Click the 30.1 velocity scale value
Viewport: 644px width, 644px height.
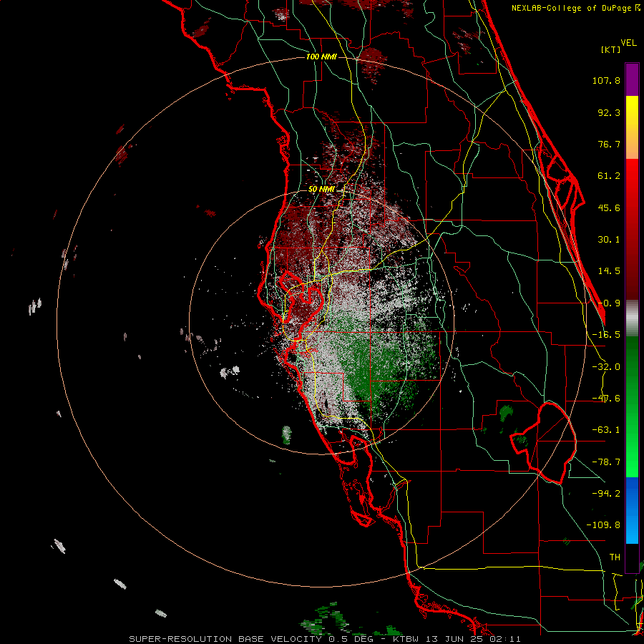click(609, 240)
